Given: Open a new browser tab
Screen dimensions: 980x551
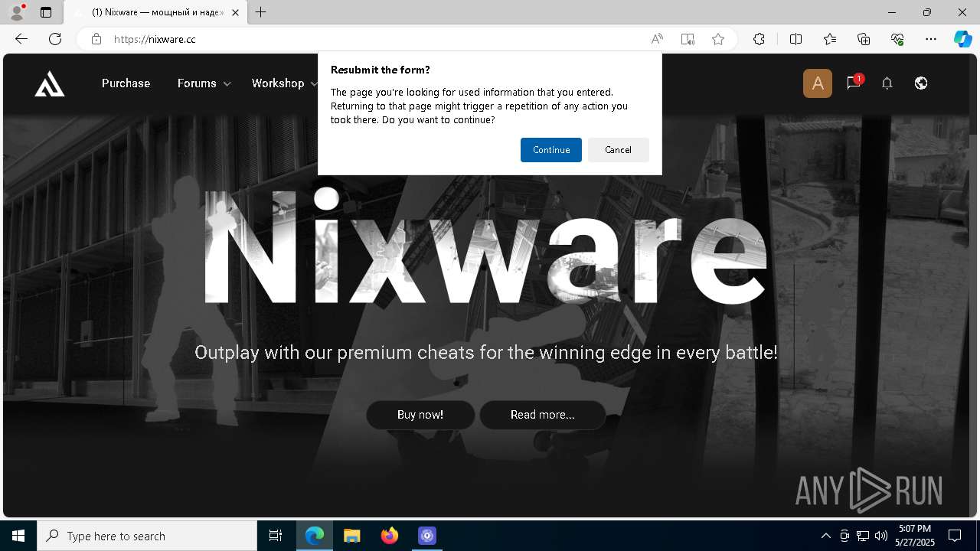Looking at the screenshot, I should coord(261,12).
